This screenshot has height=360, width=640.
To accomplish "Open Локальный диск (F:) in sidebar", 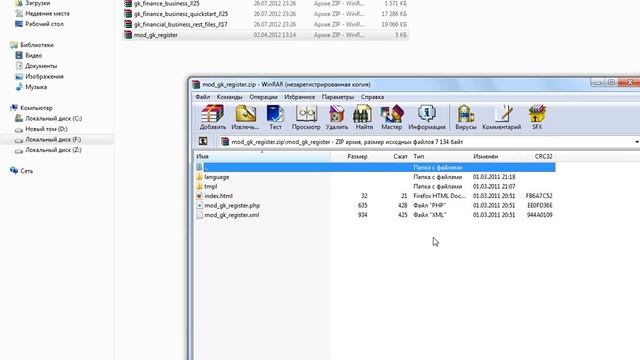I will [x=53, y=140].
